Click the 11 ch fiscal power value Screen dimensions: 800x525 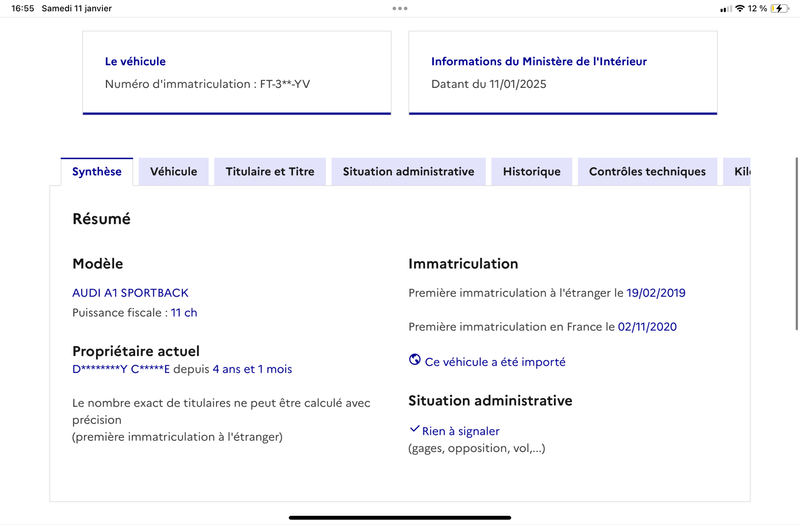[x=184, y=312]
